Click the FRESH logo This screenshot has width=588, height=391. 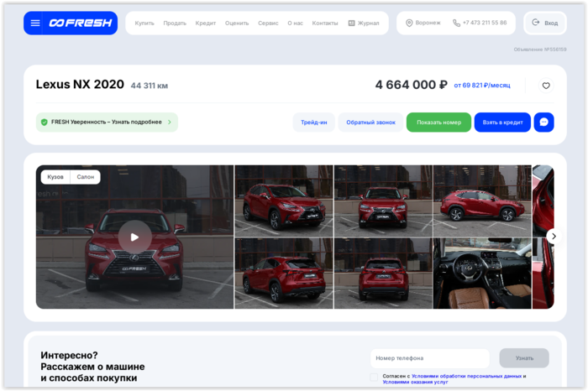tap(81, 23)
